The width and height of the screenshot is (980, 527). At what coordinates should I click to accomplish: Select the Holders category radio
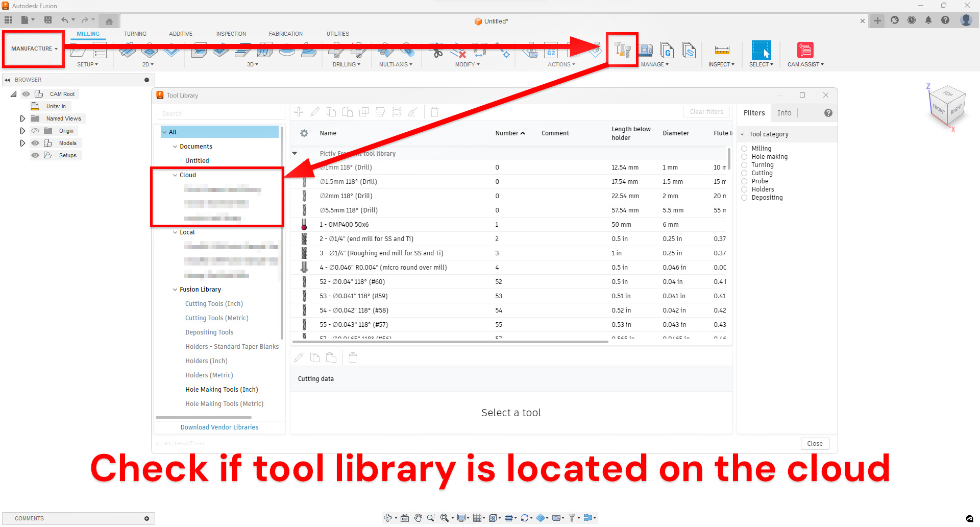coord(744,189)
